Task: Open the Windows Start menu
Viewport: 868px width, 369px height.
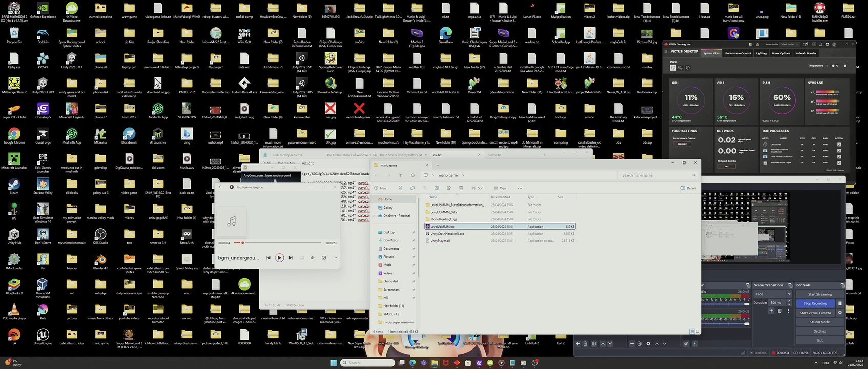Action: click(334, 363)
